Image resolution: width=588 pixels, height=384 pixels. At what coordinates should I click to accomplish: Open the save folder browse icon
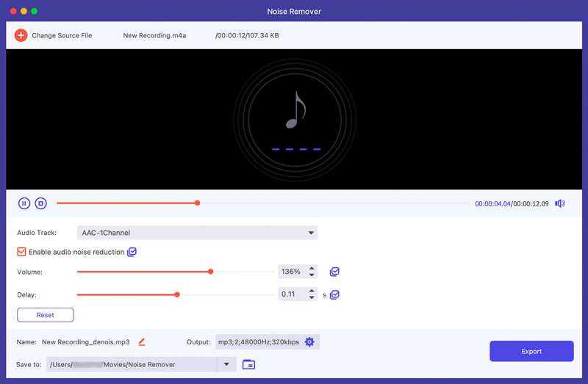pos(248,364)
